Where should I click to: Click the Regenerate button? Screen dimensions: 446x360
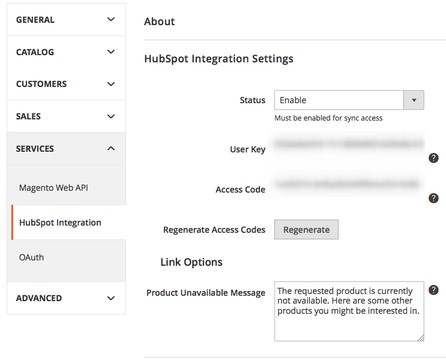tap(306, 230)
